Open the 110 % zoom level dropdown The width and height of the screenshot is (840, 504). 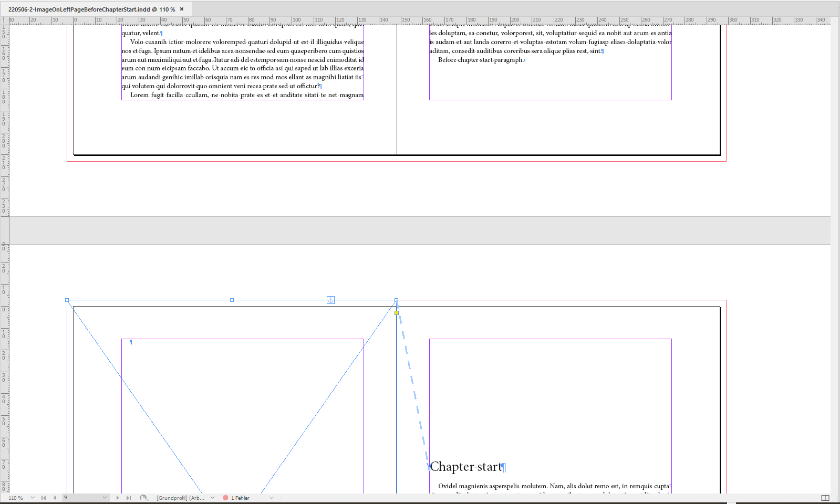click(33, 498)
